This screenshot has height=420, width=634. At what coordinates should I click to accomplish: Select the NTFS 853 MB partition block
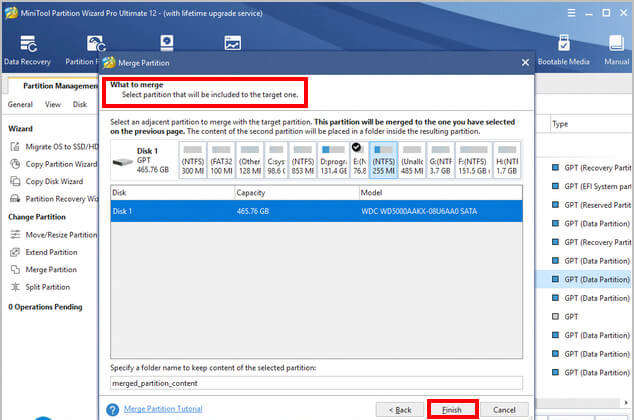pos(303,160)
